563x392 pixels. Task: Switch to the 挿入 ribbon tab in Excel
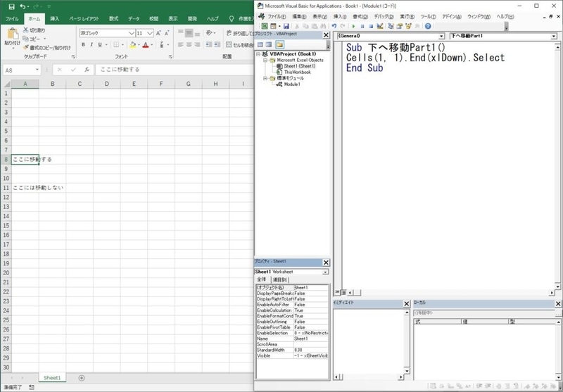tap(55, 19)
